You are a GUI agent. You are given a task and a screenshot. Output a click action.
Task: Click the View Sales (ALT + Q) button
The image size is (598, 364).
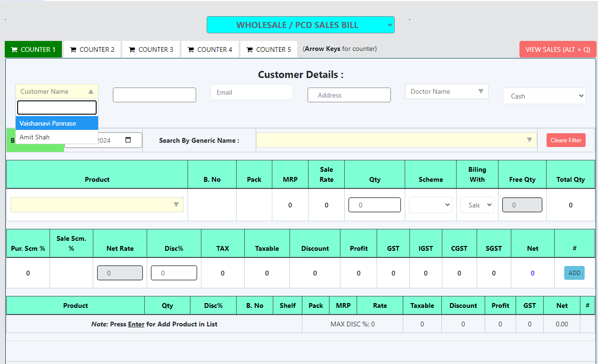(558, 49)
